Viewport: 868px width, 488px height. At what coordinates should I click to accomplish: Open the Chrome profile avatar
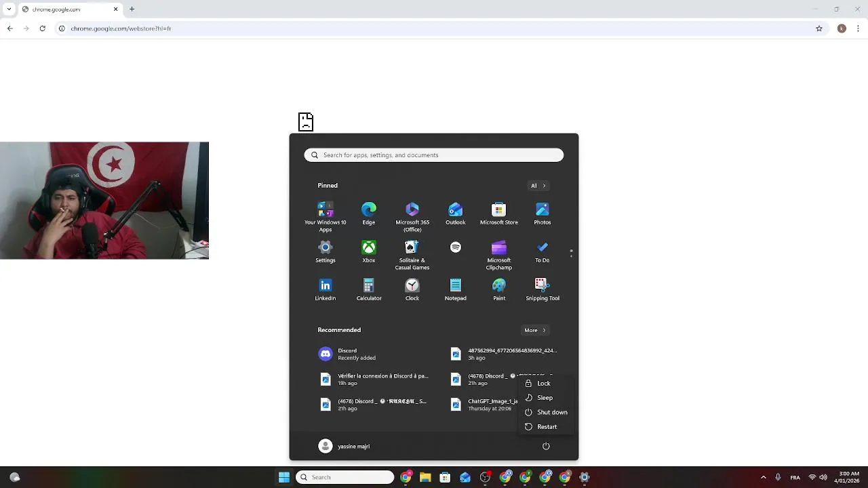click(842, 28)
